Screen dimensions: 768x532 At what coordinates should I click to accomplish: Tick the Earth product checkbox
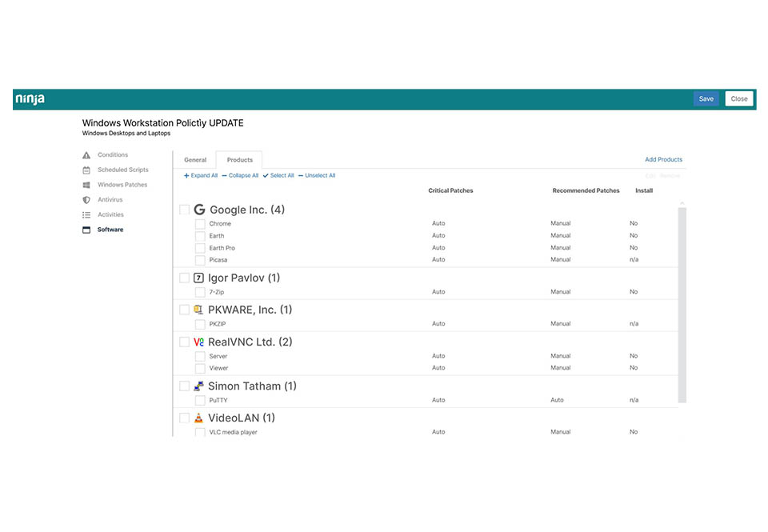200,236
